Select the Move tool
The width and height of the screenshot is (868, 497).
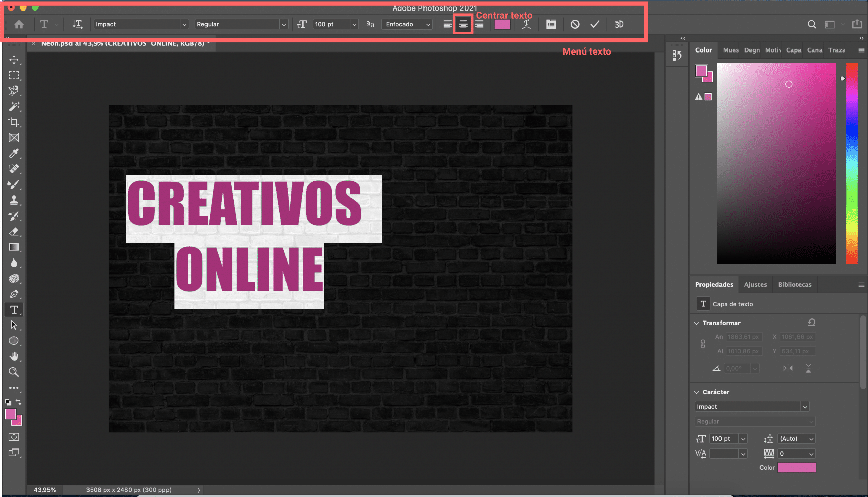coord(14,60)
